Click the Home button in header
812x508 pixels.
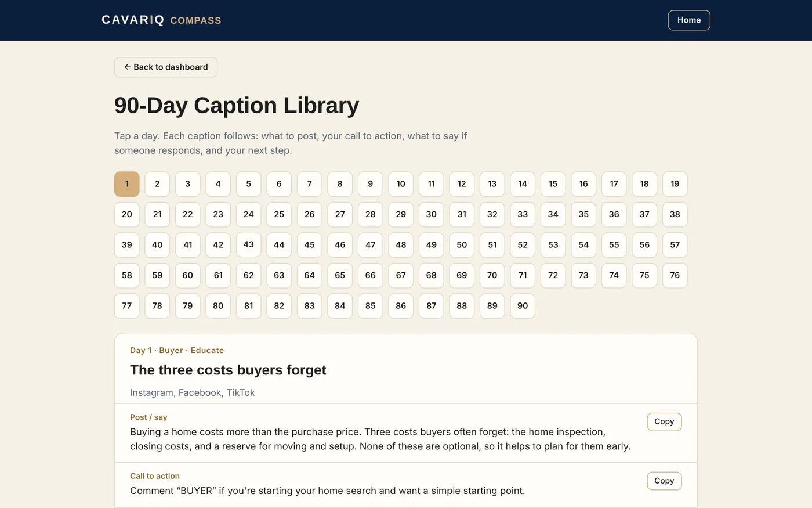(x=689, y=20)
